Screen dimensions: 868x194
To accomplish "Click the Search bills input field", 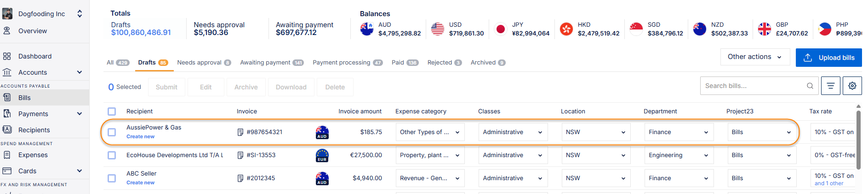I will 754,86.
